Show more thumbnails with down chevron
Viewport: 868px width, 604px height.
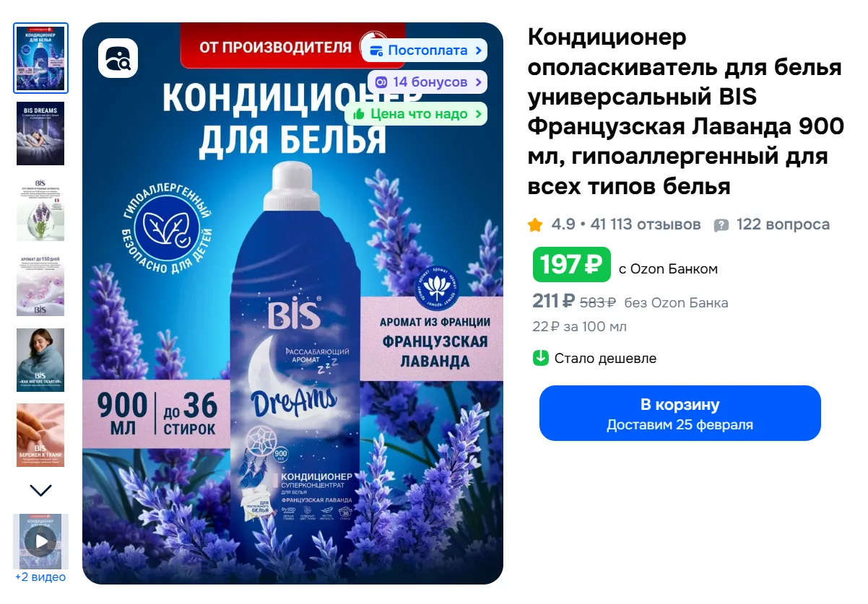[41, 491]
